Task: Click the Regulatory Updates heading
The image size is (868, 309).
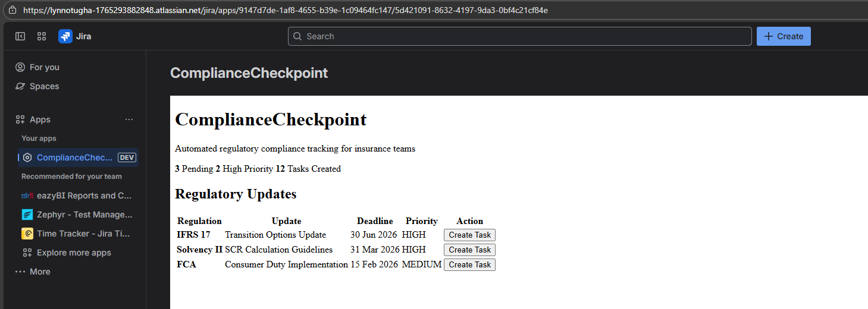Action: 236,194
